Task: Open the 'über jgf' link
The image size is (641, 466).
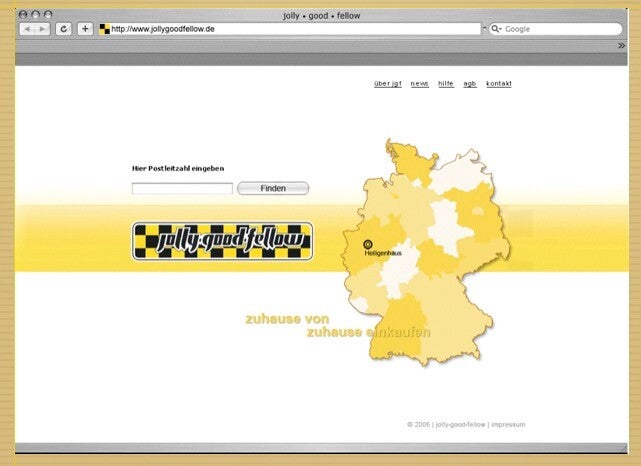Action: click(388, 83)
